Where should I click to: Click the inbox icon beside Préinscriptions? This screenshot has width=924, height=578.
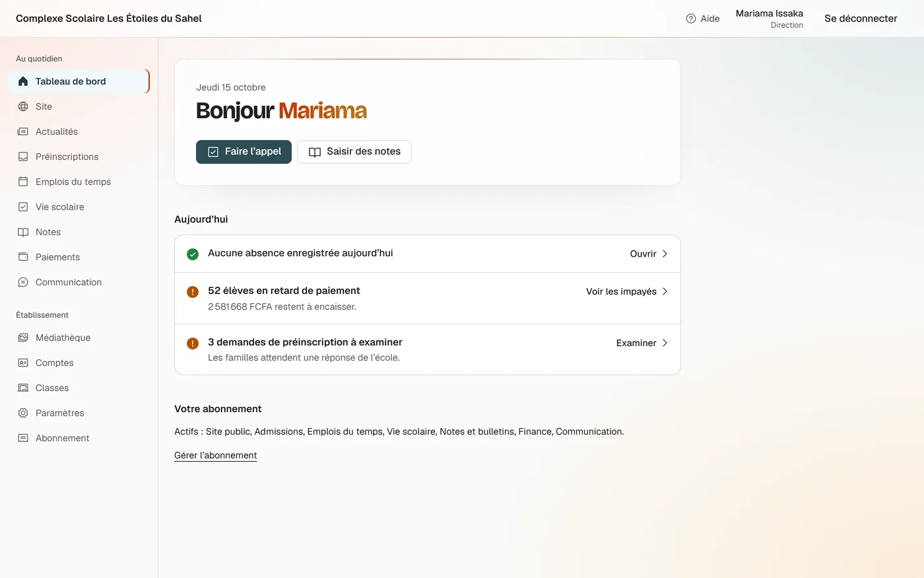point(23,157)
